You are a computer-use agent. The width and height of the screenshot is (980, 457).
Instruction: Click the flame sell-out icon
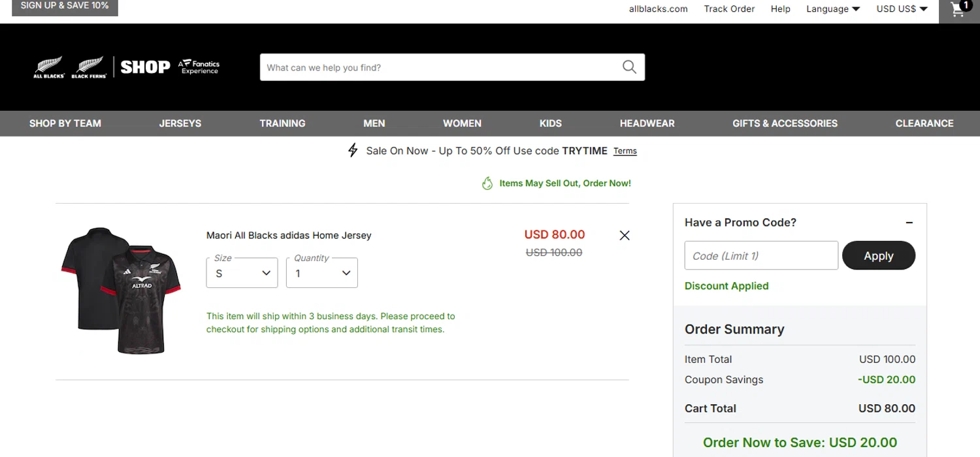pyautogui.click(x=487, y=183)
